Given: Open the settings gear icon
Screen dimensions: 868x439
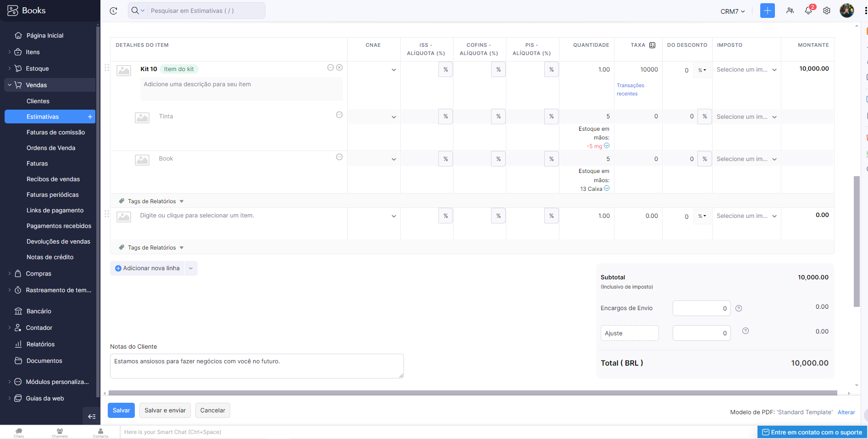Looking at the screenshot, I should pos(827,11).
